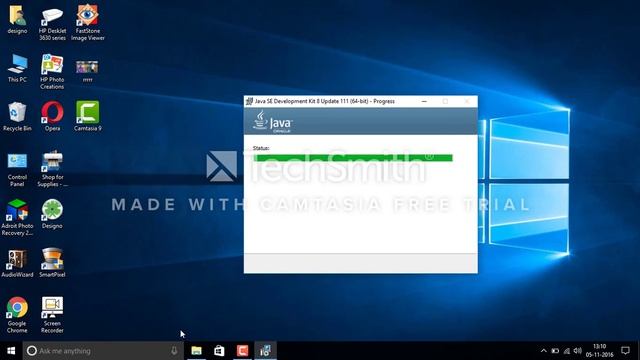The image size is (640, 360).
Task: Click the Java installer title bar icon
Action: pyautogui.click(x=249, y=101)
